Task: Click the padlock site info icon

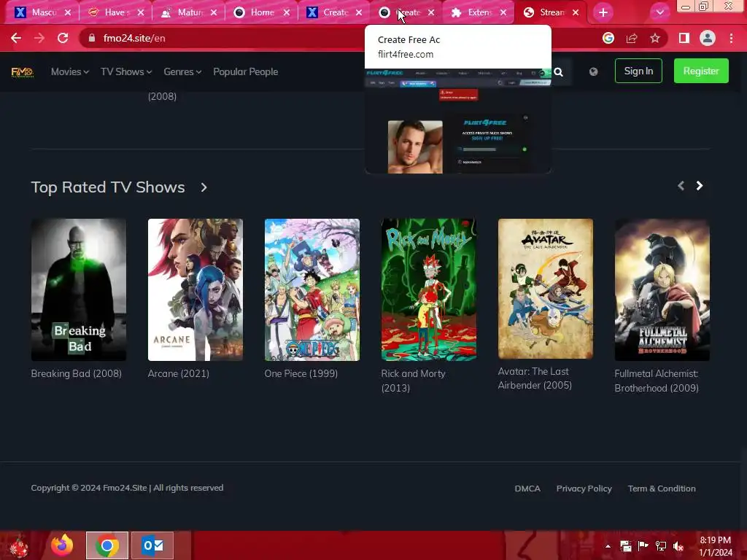Action: coord(92,38)
